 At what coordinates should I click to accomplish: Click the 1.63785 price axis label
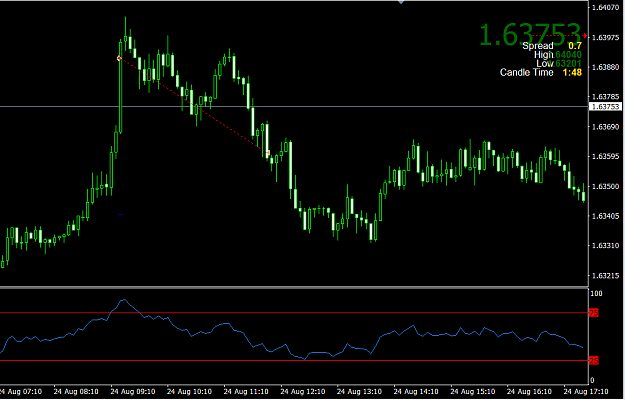coord(605,97)
